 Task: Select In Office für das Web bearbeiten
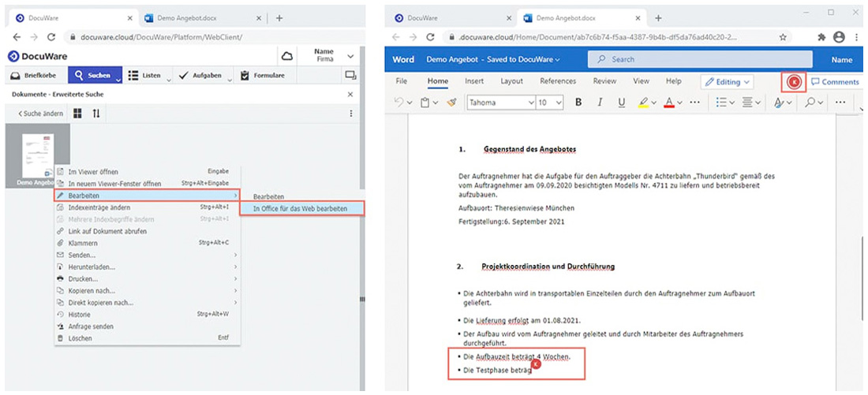tap(301, 209)
